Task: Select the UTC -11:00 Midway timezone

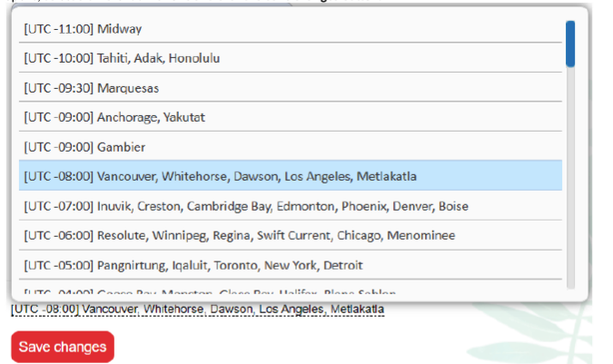Action: click(291, 29)
